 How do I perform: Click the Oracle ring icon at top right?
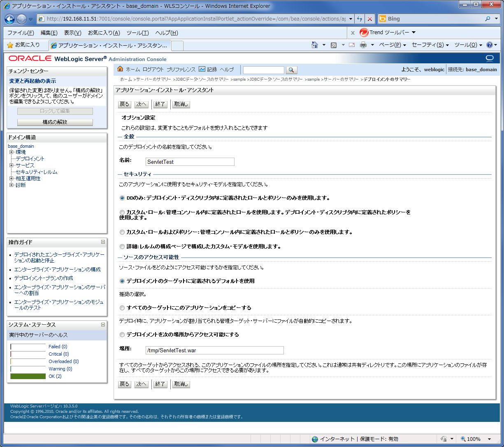tap(490, 58)
